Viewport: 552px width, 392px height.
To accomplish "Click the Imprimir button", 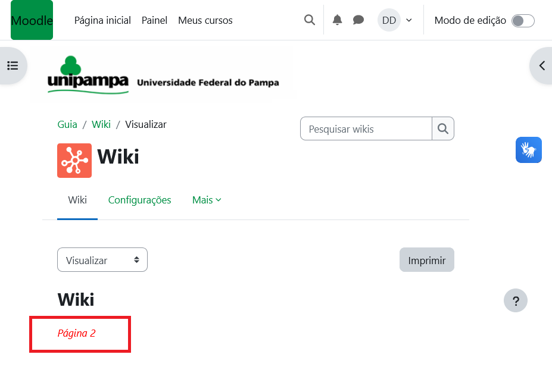I will [x=426, y=260].
